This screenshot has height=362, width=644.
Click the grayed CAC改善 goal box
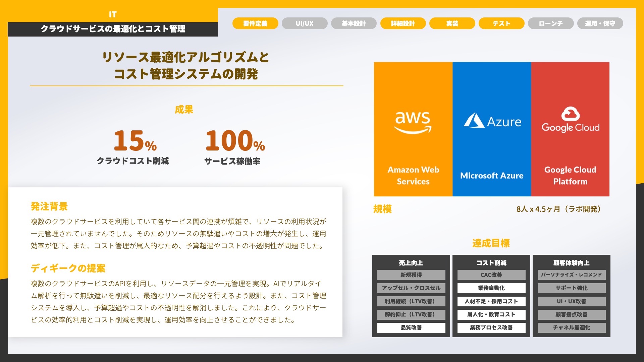pyautogui.click(x=491, y=275)
